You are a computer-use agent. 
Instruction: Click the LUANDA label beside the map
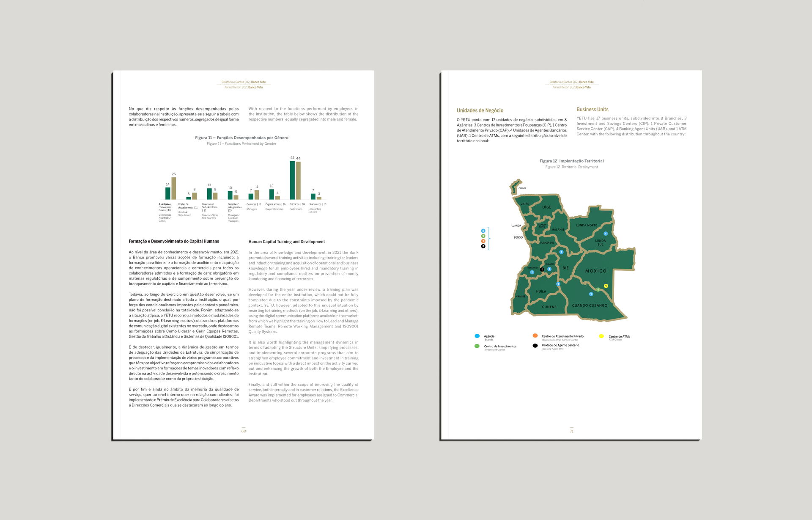(x=516, y=226)
